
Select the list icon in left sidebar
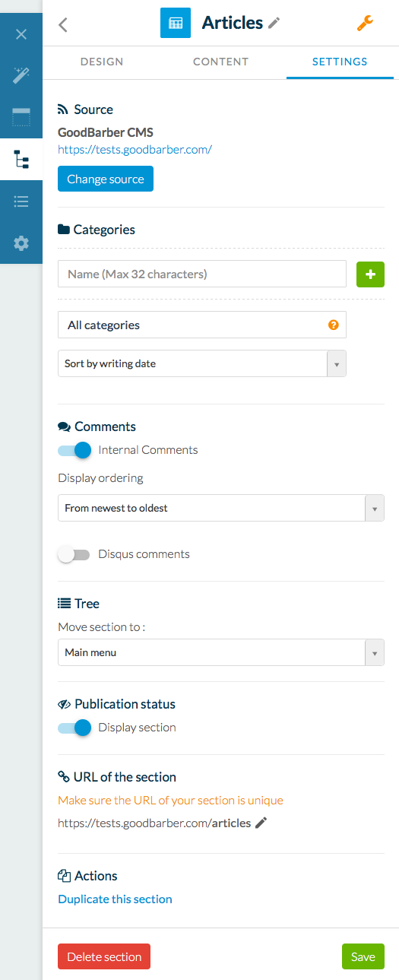[x=21, y=201]
